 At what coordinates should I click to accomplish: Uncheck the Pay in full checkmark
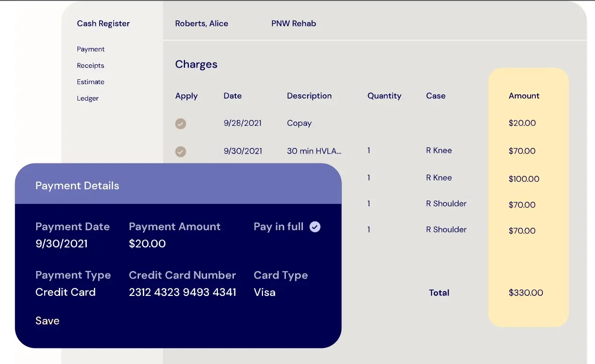coord(315,227)
